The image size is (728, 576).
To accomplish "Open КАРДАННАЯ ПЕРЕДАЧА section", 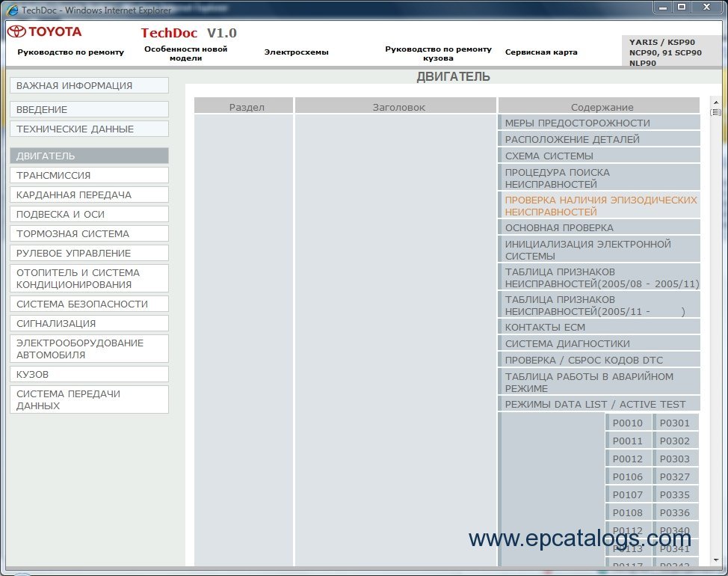I will (x=89, y=195).
